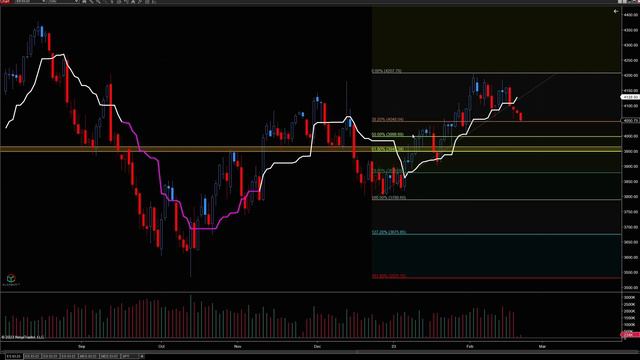Click the 4400.00 price axis label

pyautogui.click(x=631, y=15)
